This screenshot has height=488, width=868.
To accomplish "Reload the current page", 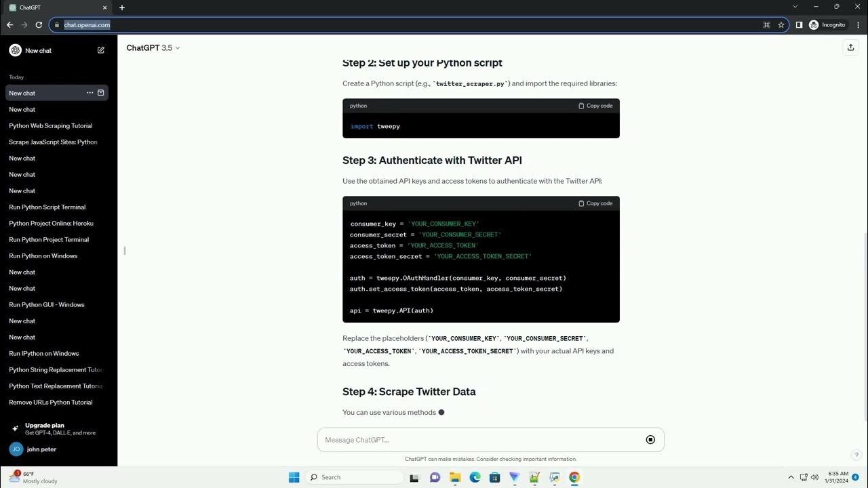I will pyautogui.click(x=39, y=24).
